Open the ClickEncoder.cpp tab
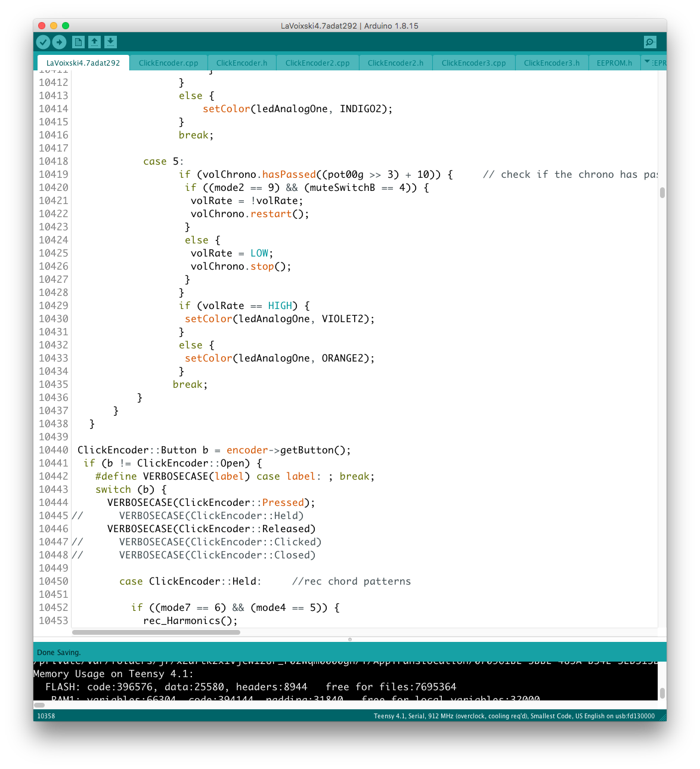700x769 pixels. [x=169, y=63]
